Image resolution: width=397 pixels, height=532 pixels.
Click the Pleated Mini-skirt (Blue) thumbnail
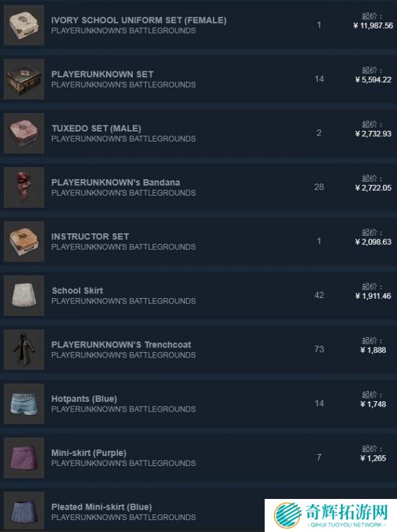24,512
